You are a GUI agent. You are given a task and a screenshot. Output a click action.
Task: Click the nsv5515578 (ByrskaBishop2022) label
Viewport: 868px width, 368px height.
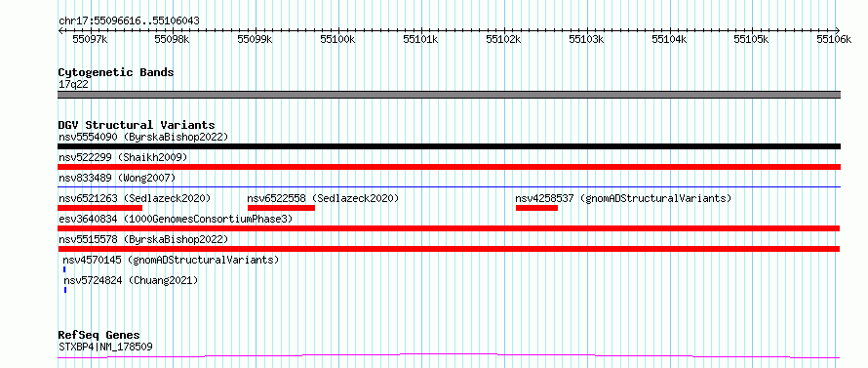point(143,239)
